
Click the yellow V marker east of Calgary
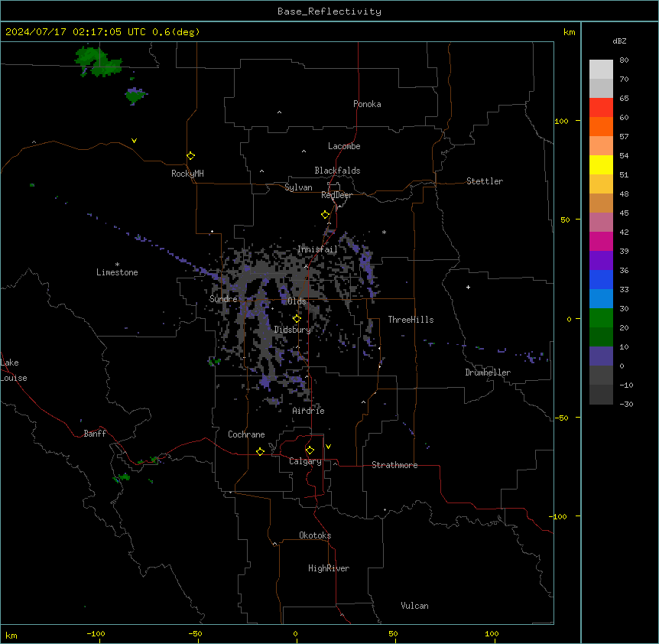[x=328, y=447]
